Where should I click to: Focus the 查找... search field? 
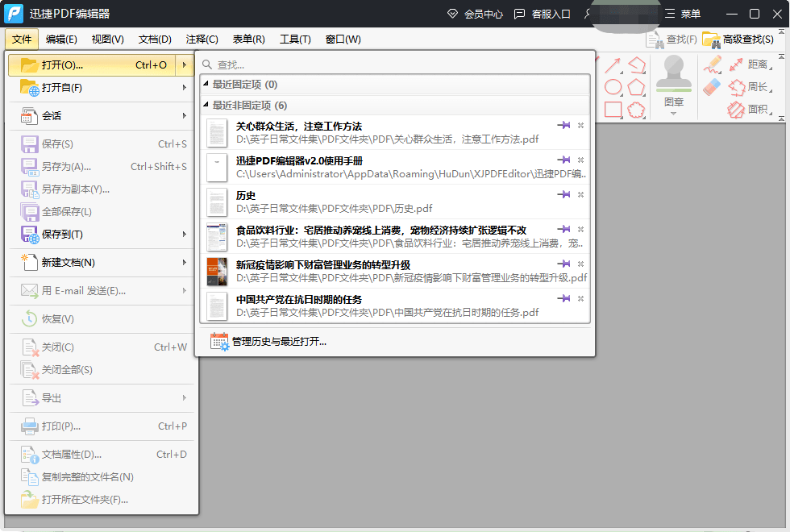click(x=396, y=64)
